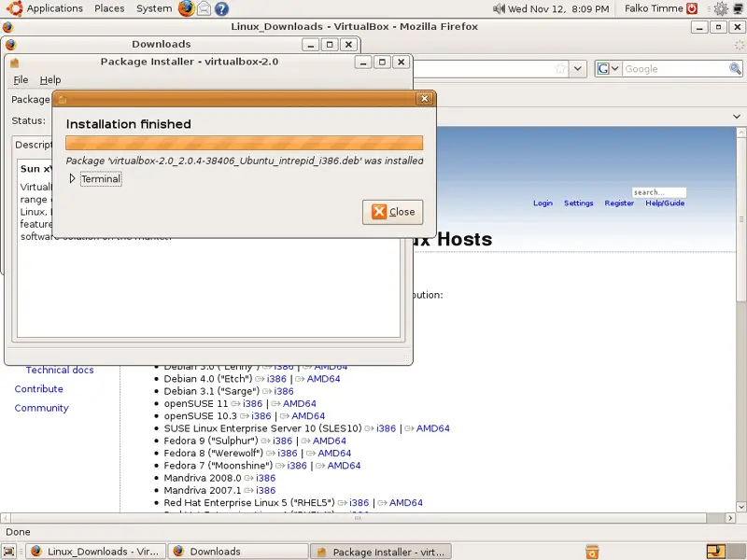Switch to the Downloads taskbar entry
This screenshot has width=747, height=560.
(238, 552)
